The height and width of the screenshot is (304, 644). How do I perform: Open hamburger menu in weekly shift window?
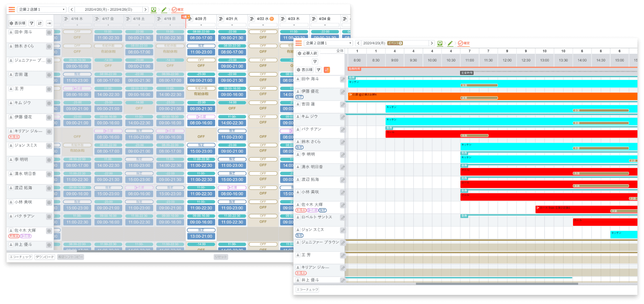[12, 9]
